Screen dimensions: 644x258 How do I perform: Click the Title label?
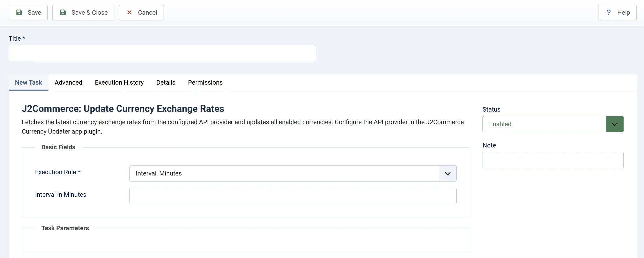pyautogui.click(x=17, y=39)
